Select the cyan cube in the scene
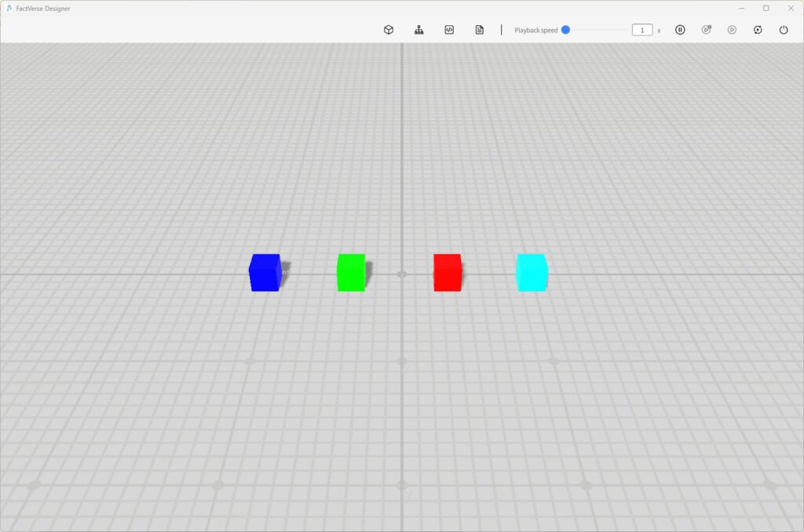 (x=532, y=273)
